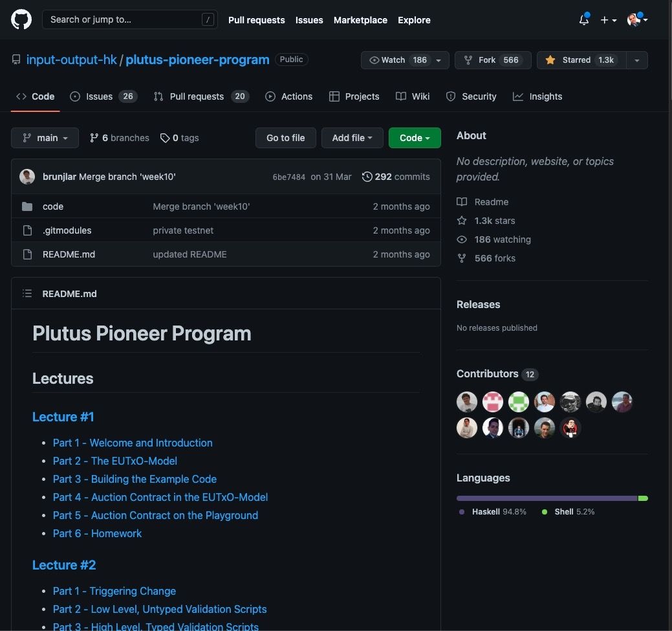Click the history clock icon beside 292 commits
This screenshot has width=672, height=631.
pos(367,177)
